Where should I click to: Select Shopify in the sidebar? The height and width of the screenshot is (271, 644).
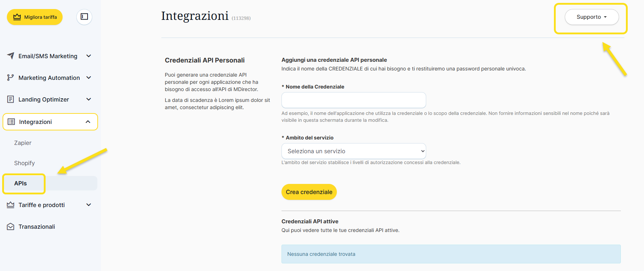coord(25,163)
